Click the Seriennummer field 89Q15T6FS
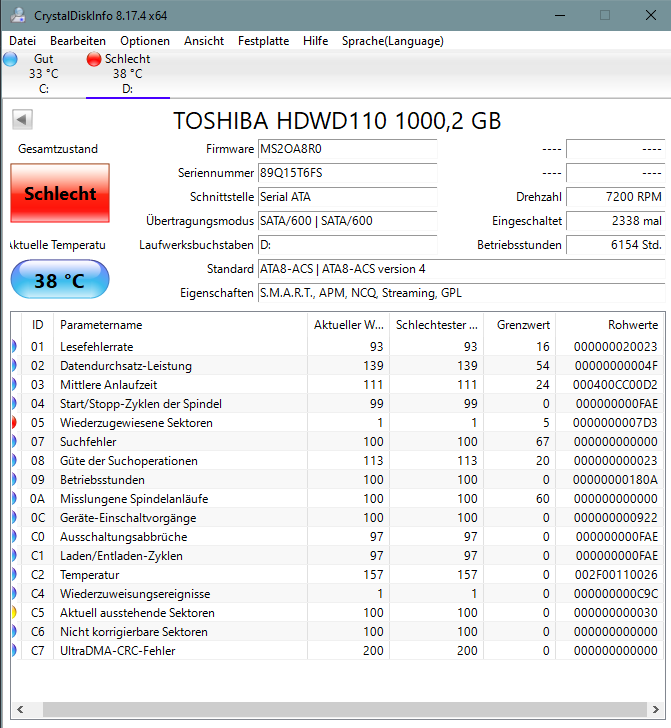 pos(347,173)
